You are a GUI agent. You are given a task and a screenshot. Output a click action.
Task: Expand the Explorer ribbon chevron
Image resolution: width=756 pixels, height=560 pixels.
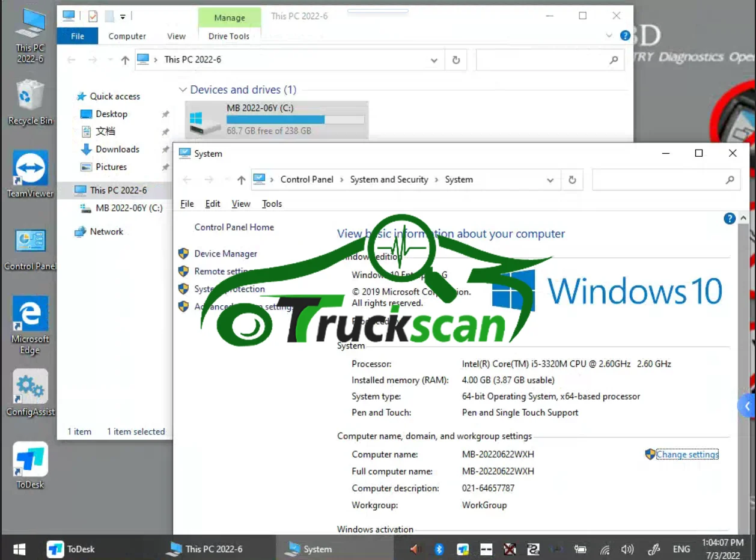pos(609,36)
